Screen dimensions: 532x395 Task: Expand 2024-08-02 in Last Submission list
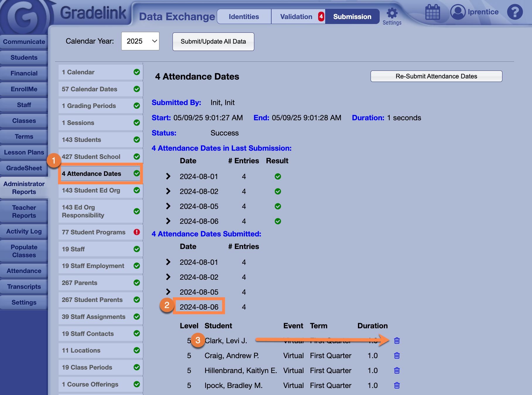point(168,191)
